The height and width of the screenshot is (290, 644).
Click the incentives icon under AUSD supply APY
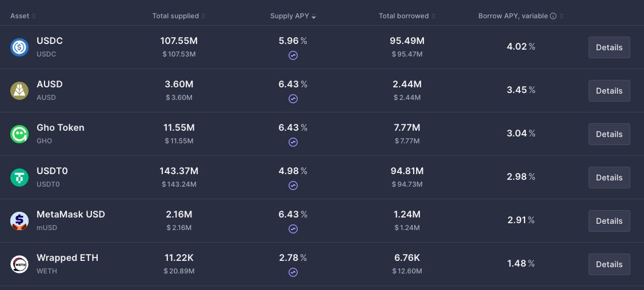(x=293, y=99)
